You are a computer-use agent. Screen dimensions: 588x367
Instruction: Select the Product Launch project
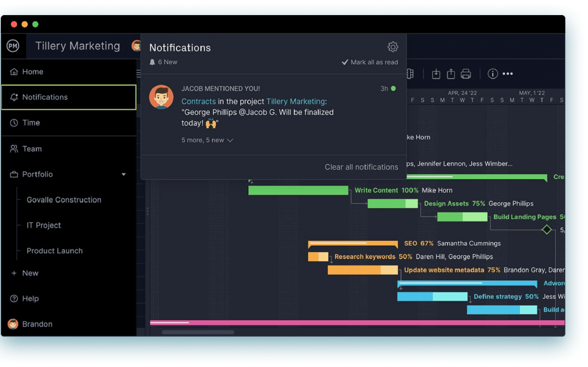tap(54, 251)
